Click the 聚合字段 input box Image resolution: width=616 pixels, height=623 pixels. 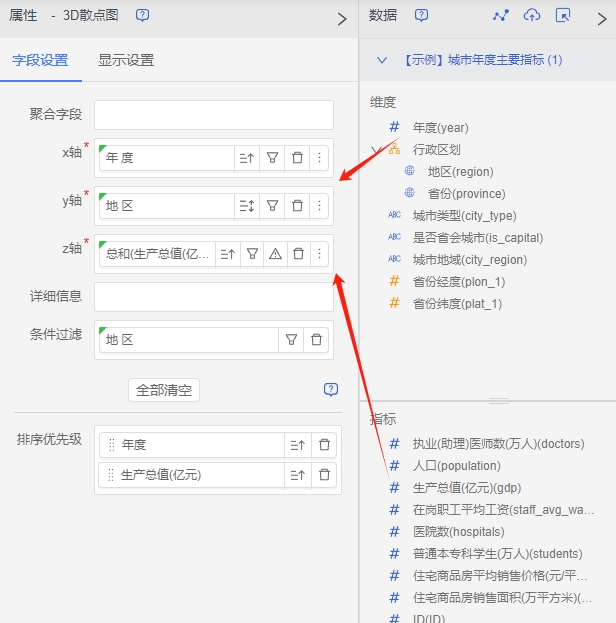213,114
